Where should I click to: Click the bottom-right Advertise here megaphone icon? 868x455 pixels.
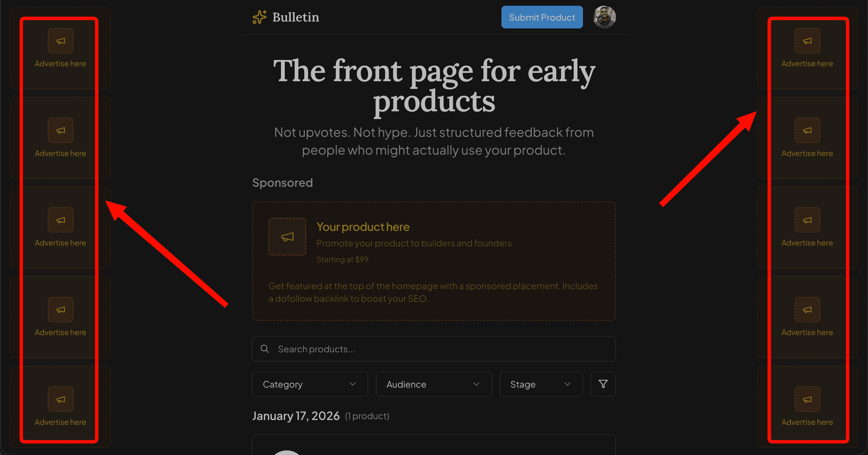807,399
